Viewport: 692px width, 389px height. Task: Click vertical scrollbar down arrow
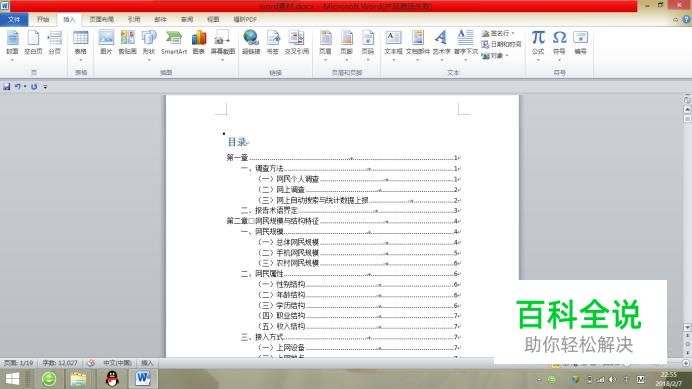click(687, 328)
